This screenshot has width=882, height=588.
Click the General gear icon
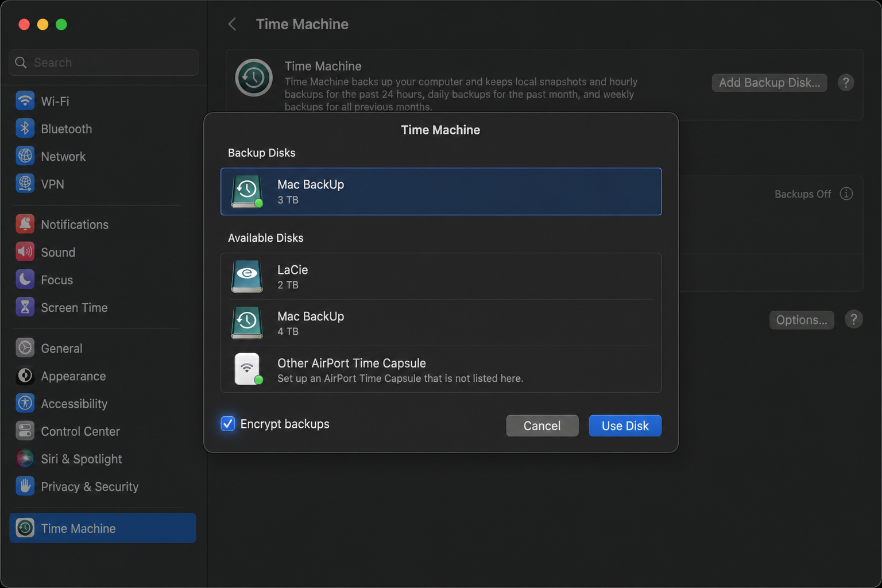coord(25,347)
